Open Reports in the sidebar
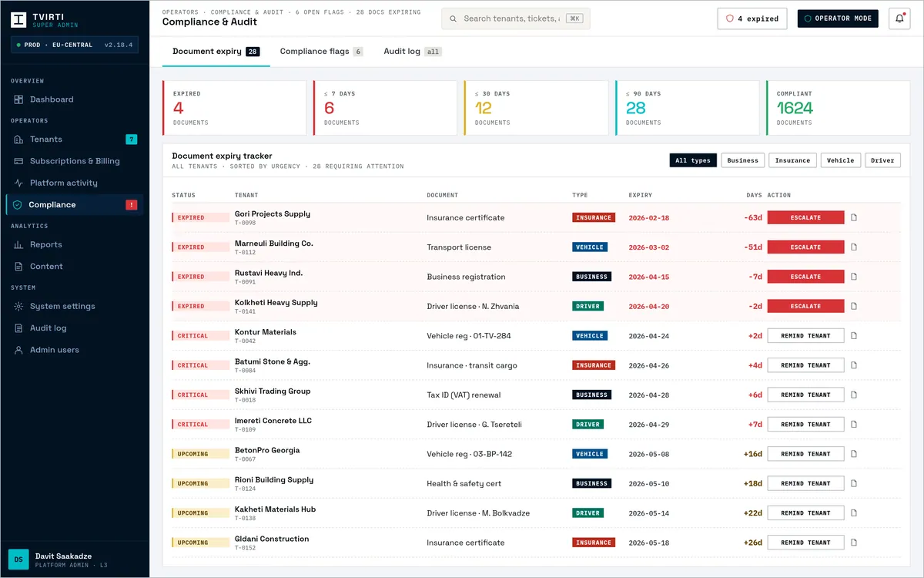The width and height of the screenshot is (924, 578). coord(75,244)
